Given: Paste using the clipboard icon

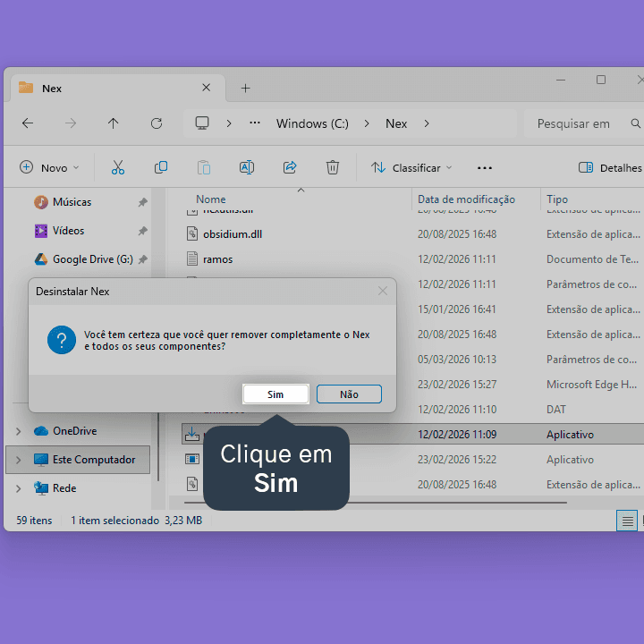Looking at the screenshot, I should 204,167.
